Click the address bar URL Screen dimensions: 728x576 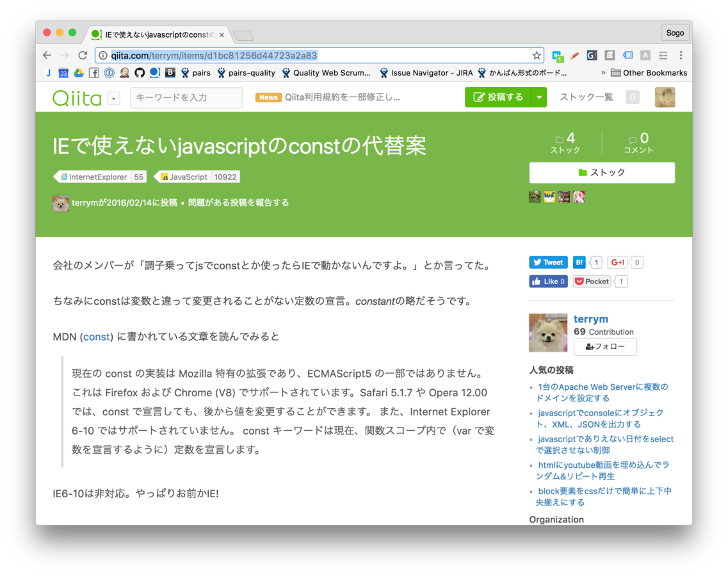[x=214, y=56]
